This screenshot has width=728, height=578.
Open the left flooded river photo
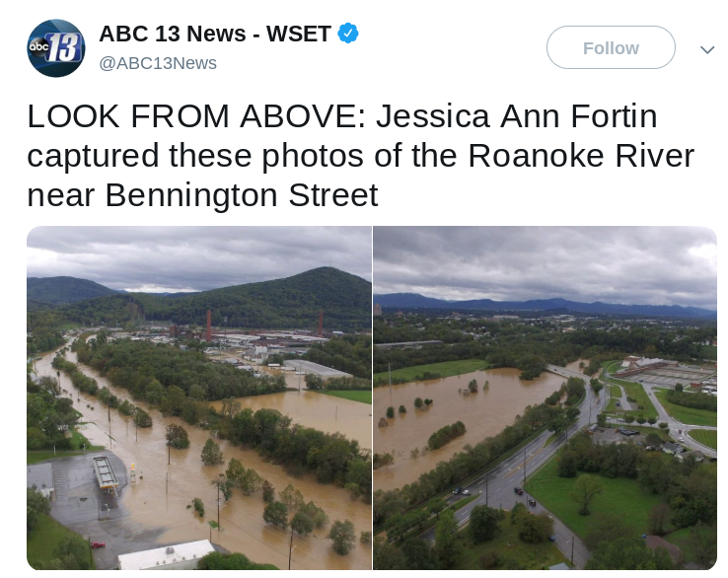click(x=199, y=397)
